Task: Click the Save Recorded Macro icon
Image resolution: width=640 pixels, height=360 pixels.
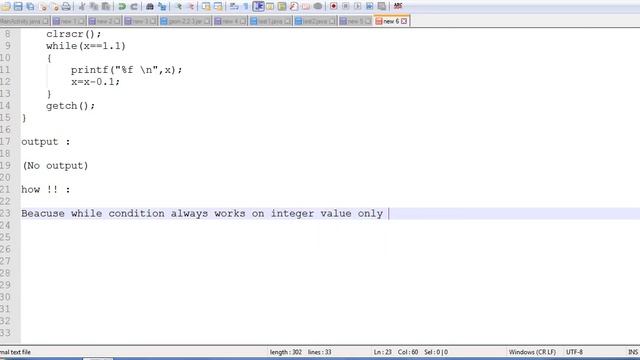Action: (382, 7)
